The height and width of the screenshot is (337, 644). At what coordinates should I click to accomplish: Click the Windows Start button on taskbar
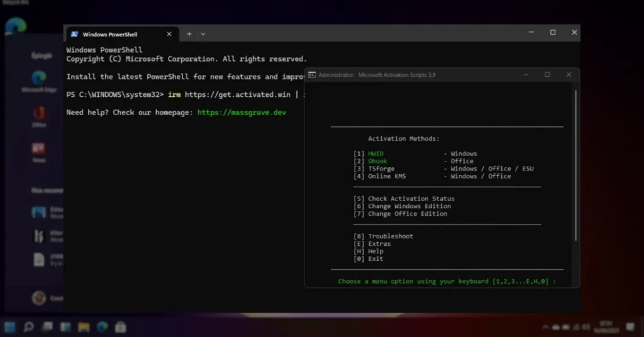10,327
